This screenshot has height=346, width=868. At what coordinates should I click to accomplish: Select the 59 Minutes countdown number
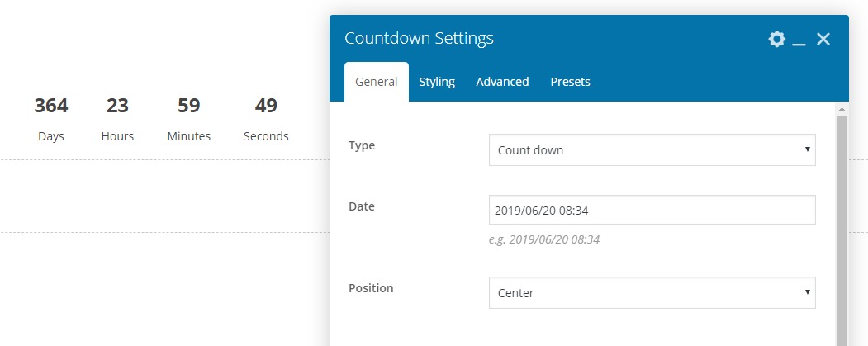188,106
